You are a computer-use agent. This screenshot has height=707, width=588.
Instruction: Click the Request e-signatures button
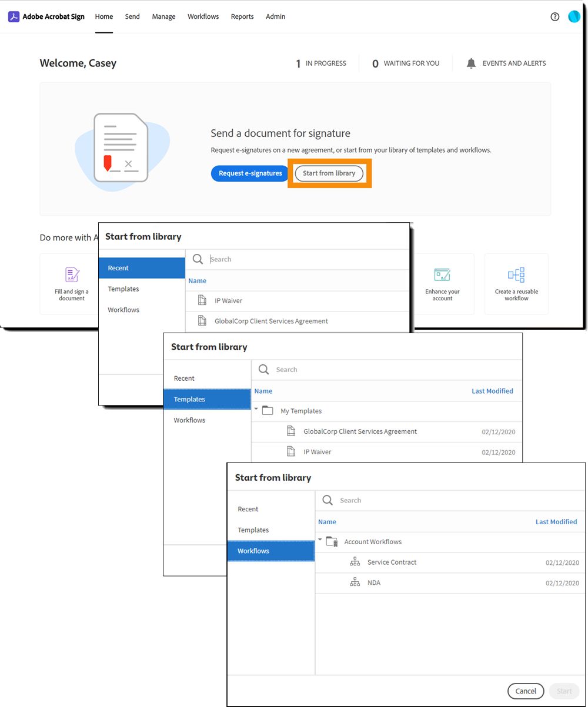[250, 173]
